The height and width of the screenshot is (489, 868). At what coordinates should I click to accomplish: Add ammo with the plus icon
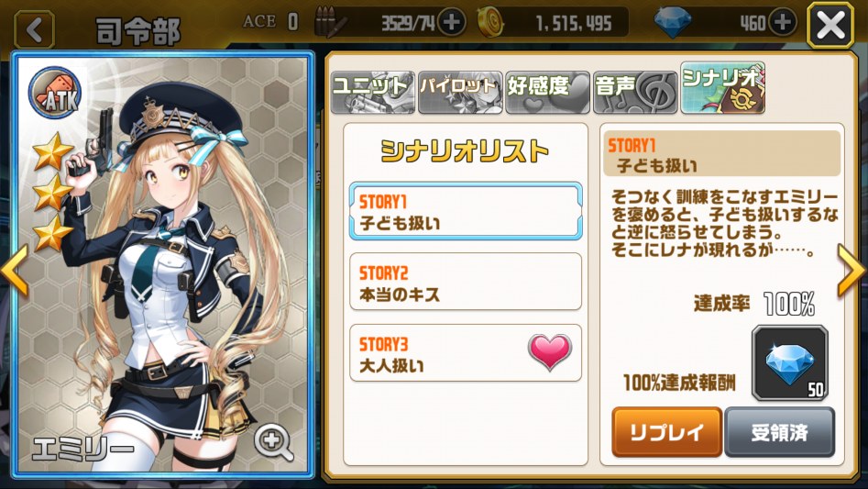(451, 23)
